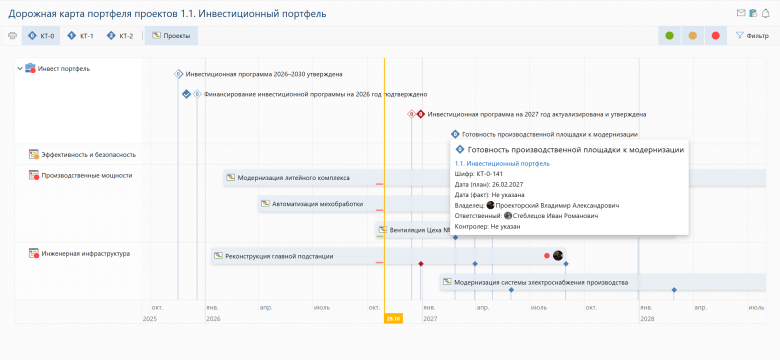Toggle the КТ-1 milestone filter

tap(81, 36)
